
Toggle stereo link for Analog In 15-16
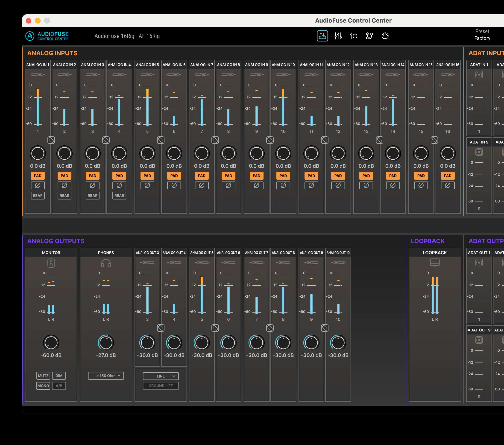[434, 140]
